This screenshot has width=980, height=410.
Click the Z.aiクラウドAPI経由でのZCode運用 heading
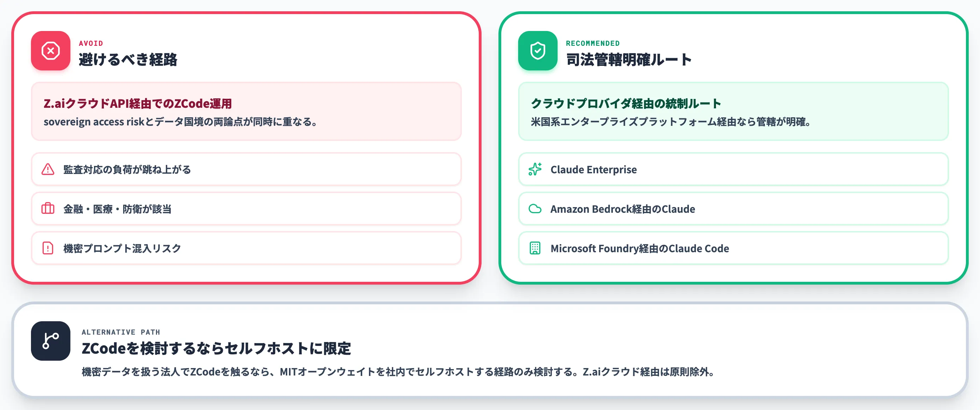tap(138, 104)
